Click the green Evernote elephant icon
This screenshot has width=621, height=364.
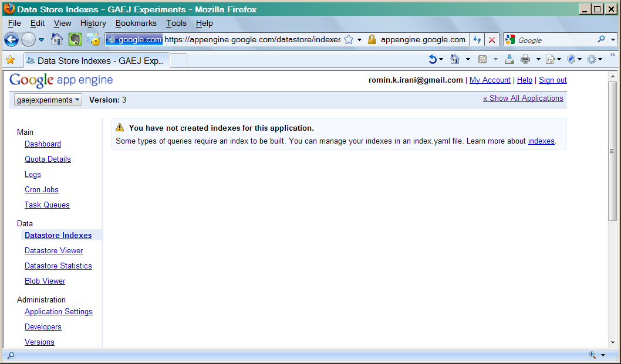click(x=75, y=40)
